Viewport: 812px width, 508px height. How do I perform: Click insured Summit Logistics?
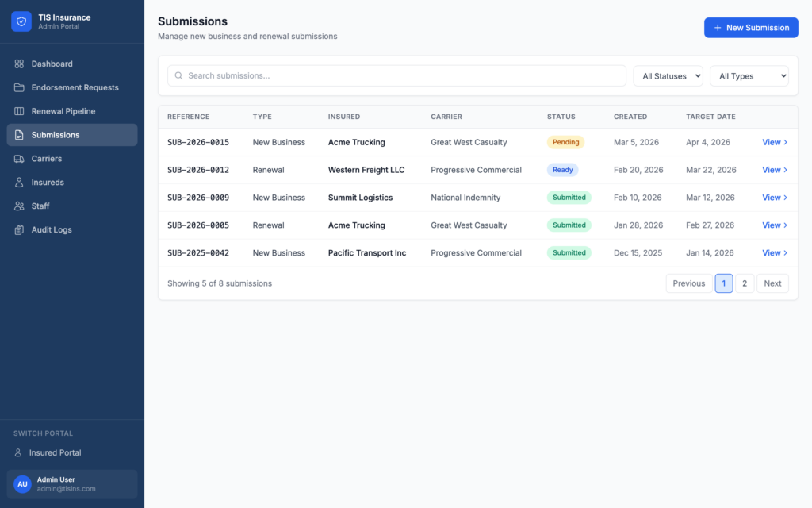(x=361, y=198)
